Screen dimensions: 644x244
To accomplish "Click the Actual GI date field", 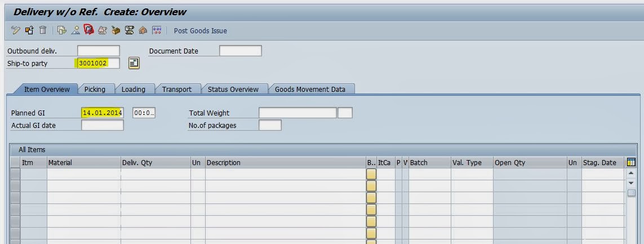I will point(103,125).
